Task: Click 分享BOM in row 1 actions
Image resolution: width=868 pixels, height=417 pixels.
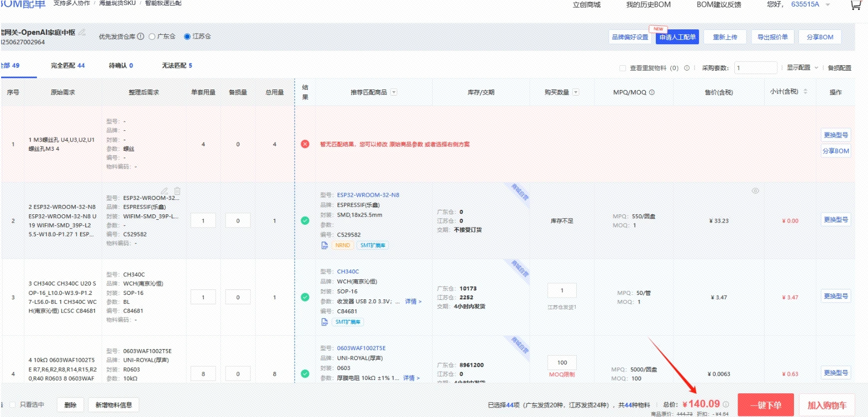Action: [x=836, y=151]
